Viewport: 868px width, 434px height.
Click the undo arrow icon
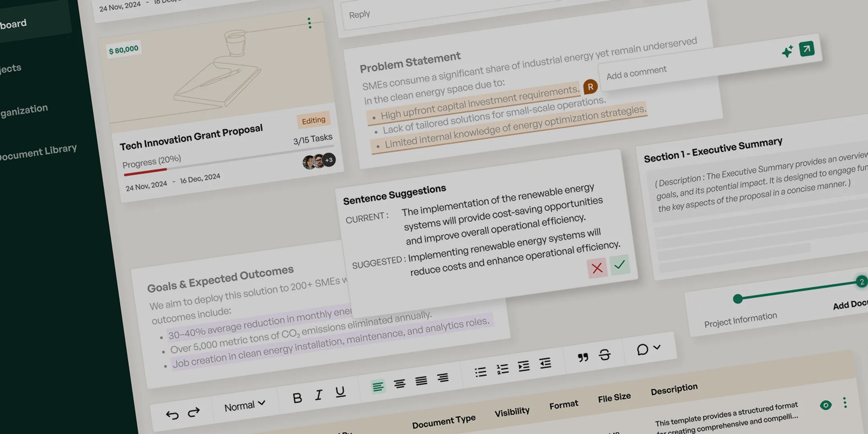tap(172, 415)
